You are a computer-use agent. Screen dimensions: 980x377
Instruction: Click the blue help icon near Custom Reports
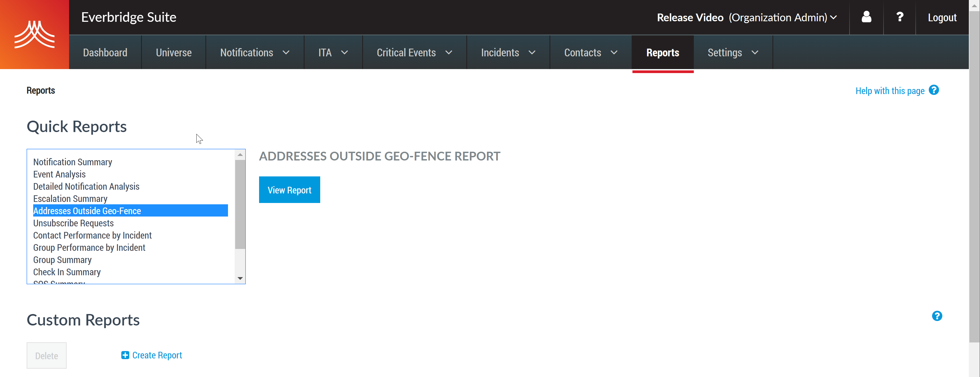(x=937, y=316)
